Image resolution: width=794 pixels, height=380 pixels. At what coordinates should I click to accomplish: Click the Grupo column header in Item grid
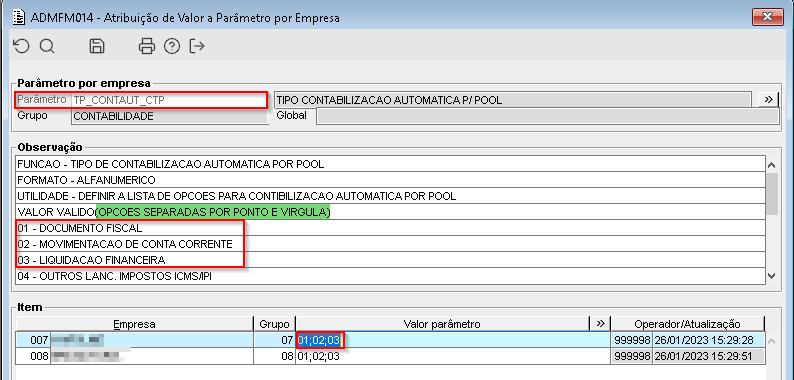[274, 324]
